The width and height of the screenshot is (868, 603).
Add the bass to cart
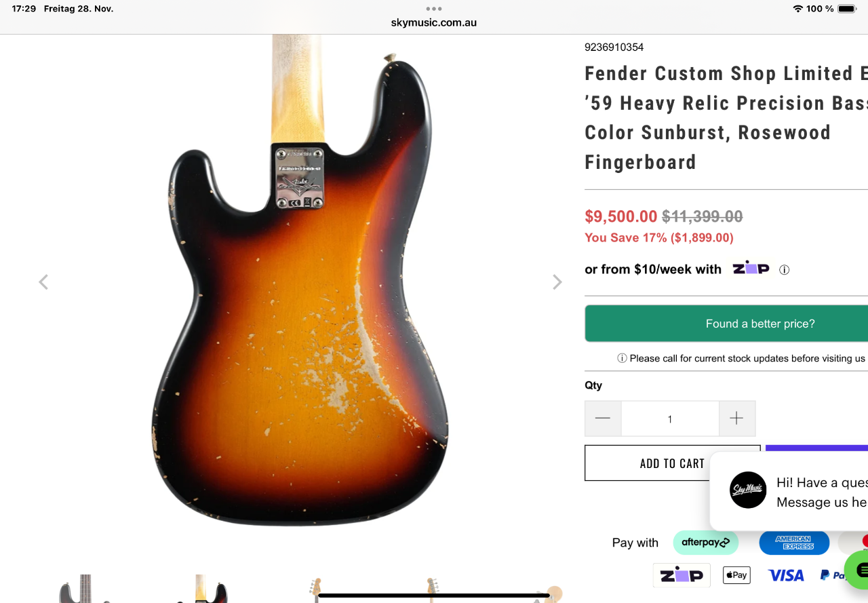point(672,463)
